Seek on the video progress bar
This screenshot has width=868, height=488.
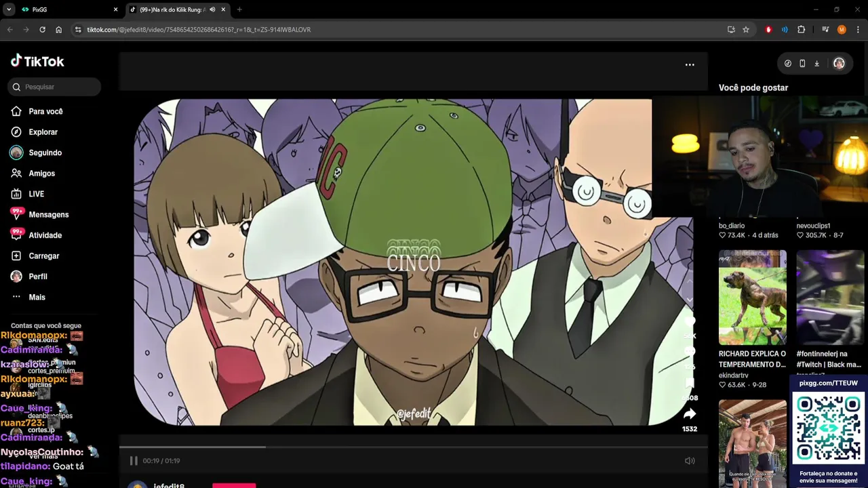pos(414,447)
